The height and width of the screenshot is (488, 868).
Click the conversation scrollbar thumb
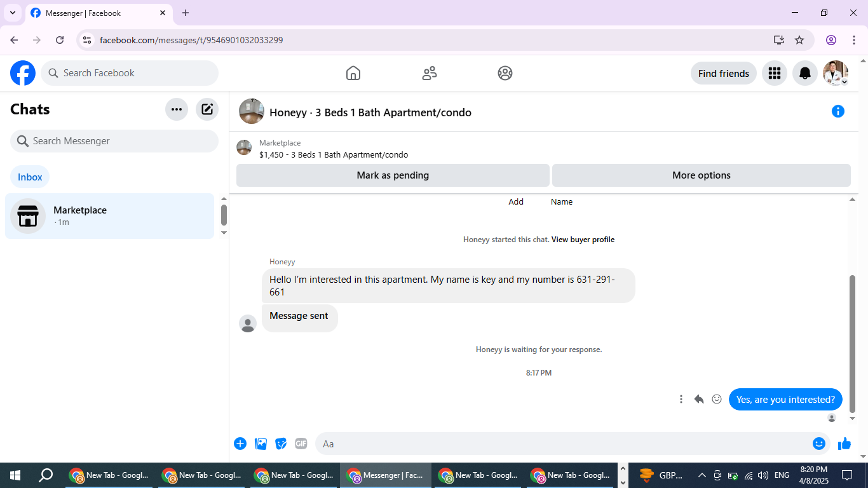pos(853,343)
